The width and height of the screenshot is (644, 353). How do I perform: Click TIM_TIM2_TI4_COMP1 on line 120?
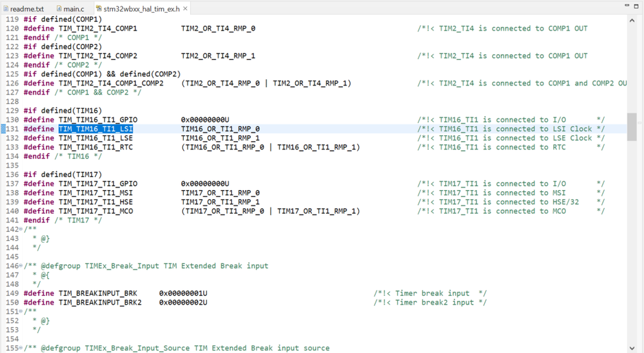98,28
